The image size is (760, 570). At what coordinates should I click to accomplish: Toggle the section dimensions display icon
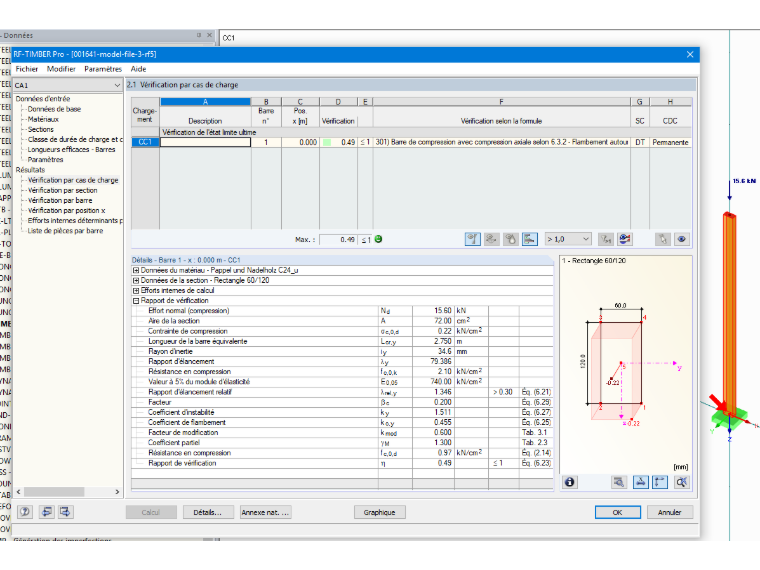pos(640,482)
